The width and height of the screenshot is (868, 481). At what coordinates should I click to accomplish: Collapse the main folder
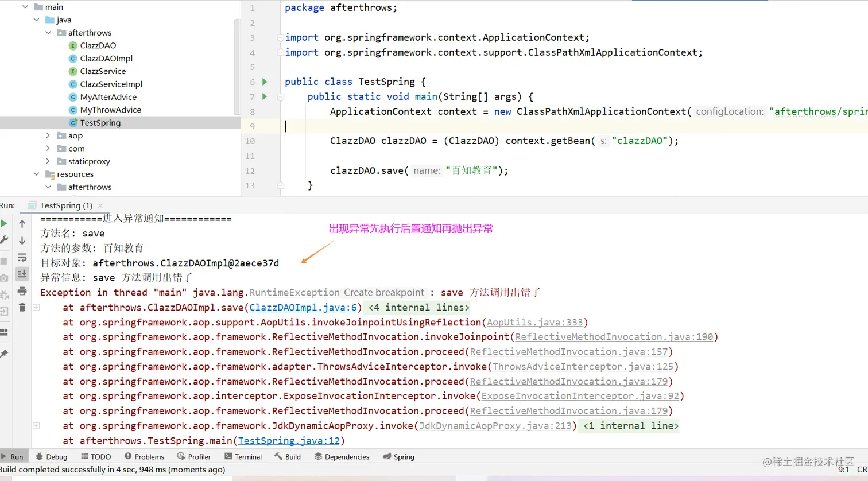coord(25,7)
